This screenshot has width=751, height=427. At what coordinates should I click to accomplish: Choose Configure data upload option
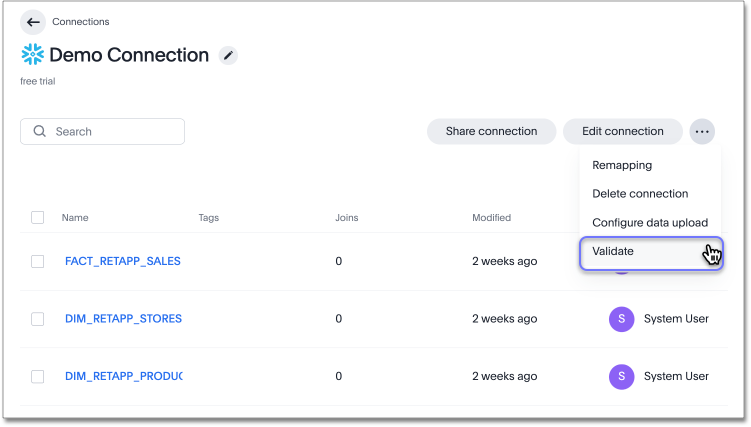tap(650, 222)
